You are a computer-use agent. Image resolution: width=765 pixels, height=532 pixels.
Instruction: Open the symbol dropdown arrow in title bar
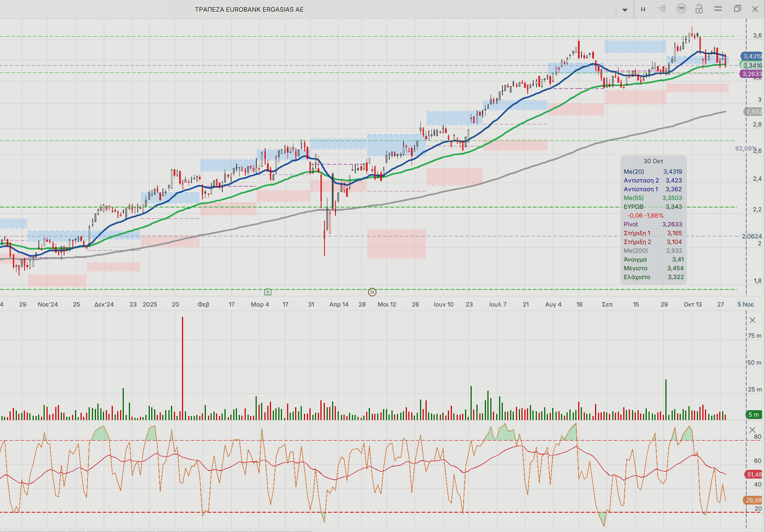click(625, 10)
